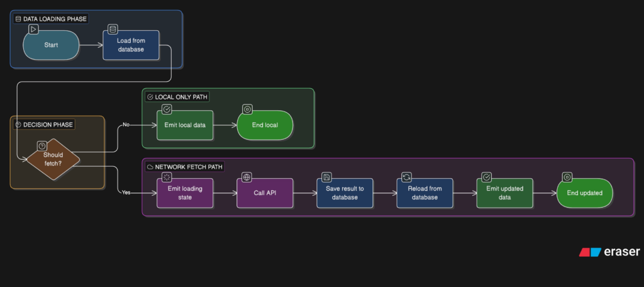Click question mark icon on Should fetch diamond

pos(42,145)
